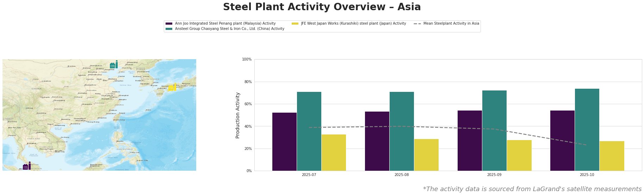Click the purple bar for 2025-07

[284, 142]
